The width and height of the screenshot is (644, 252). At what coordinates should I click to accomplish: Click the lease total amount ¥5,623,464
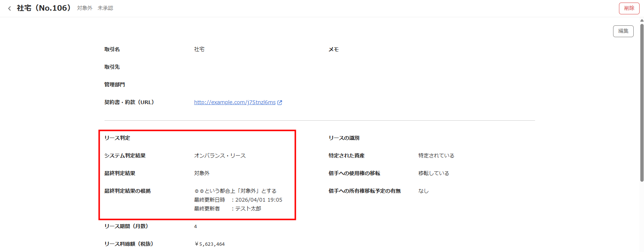pyautogui.click(x=209, y=244)
